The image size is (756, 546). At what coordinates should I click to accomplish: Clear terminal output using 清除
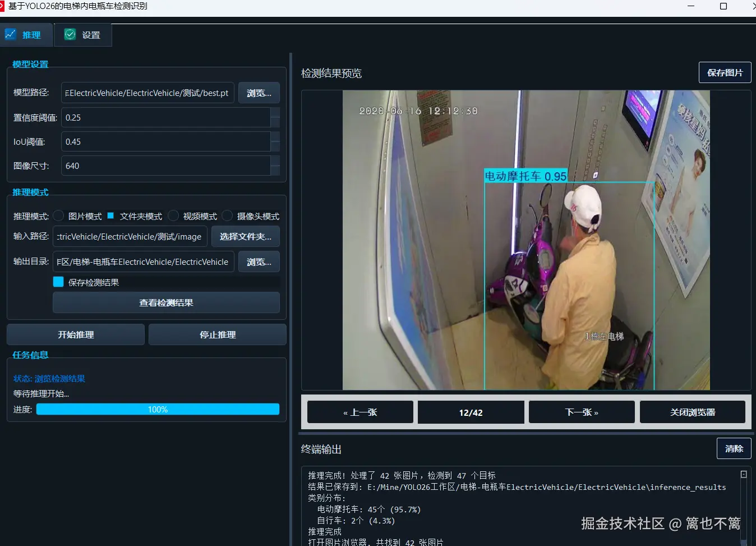click(x=734, y=448)
